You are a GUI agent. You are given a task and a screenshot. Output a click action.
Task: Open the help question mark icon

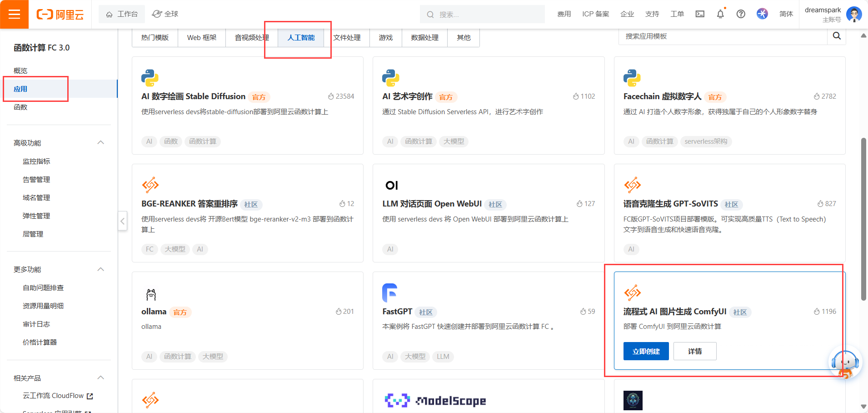point(741,14)
